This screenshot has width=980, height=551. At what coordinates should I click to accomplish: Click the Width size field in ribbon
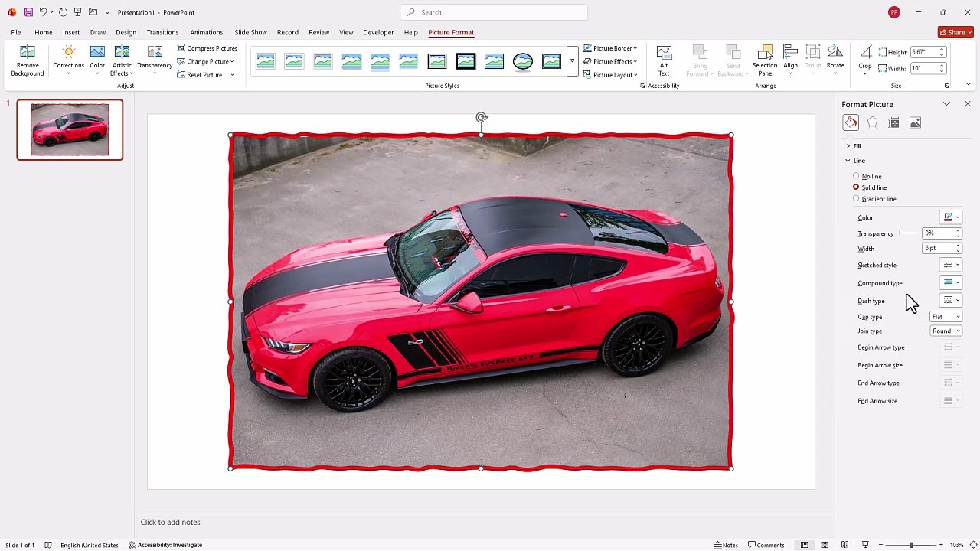click(x=923, y=68)
